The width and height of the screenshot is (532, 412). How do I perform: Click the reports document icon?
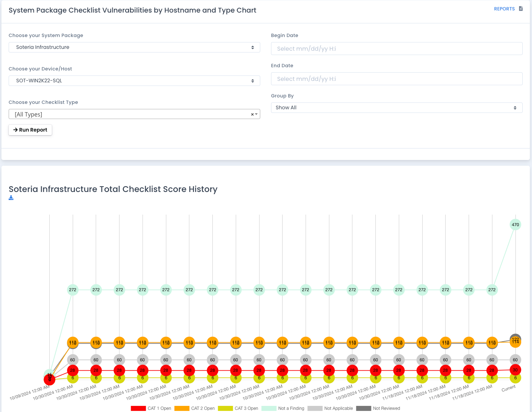(x=521, y=9)
